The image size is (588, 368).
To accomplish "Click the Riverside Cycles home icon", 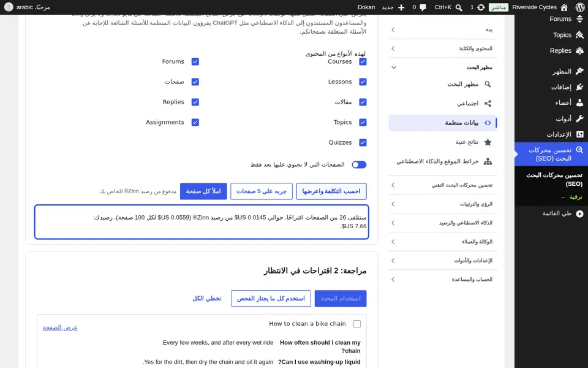I will coord(564,7).
